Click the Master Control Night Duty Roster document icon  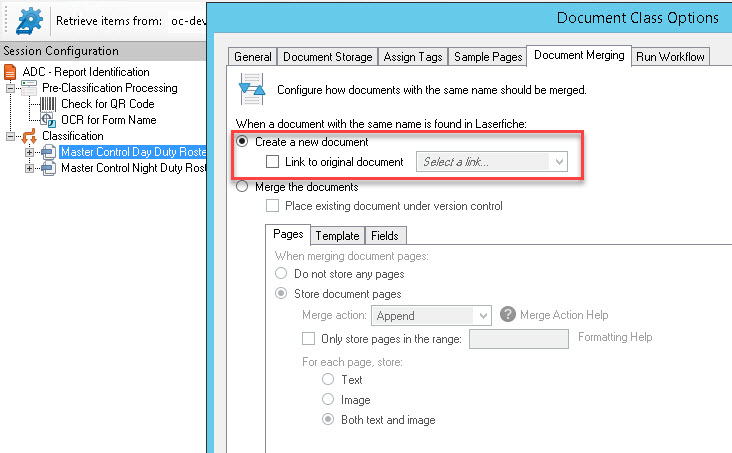point(49,168)
